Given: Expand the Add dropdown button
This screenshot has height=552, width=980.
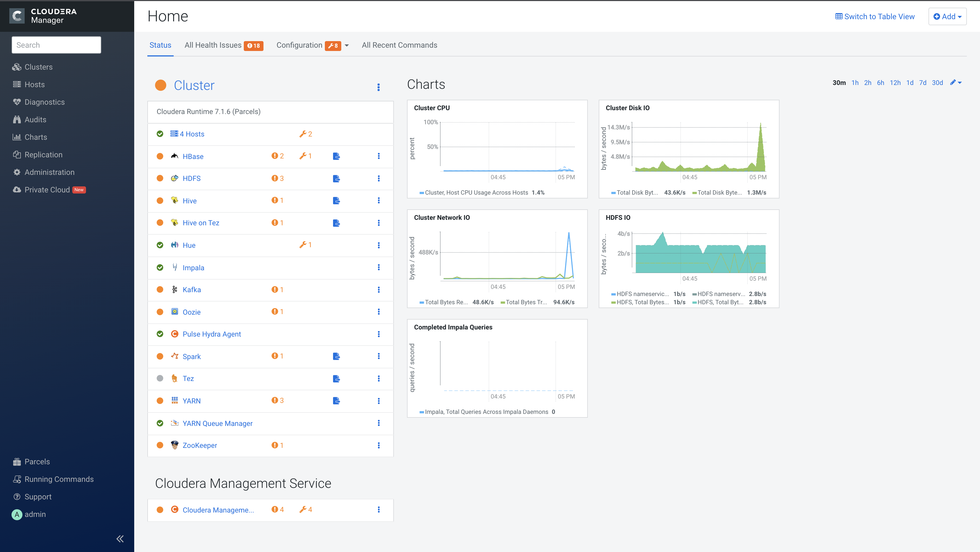Looking at the screenshot, I should tap(947, 16).
